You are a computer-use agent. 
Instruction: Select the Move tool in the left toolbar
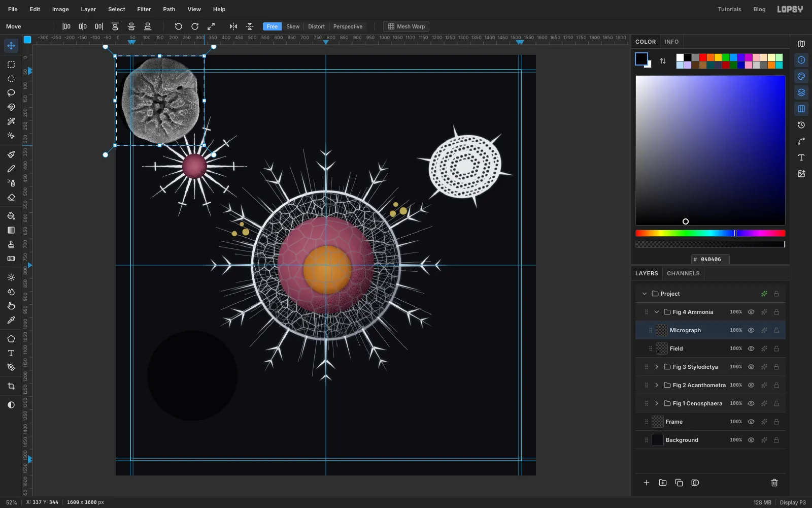11,46
